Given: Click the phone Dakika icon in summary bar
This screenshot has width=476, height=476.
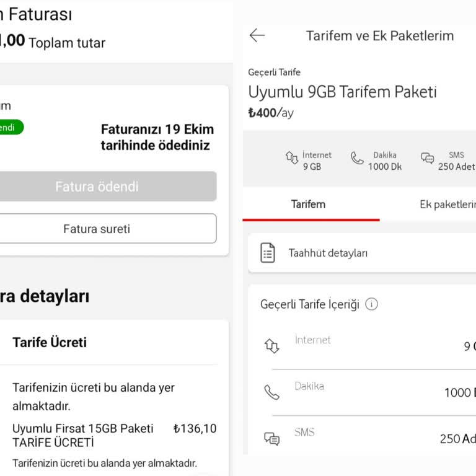Looking at the screenshot, I should click(357, 158).
